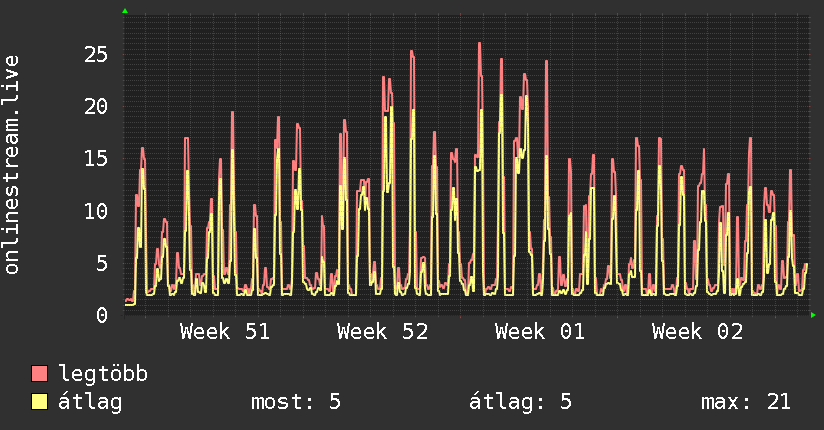The height and width of the screenshot is (430, 824).
Task: Click the 'most: 5' current value
Action: [296, 402]
